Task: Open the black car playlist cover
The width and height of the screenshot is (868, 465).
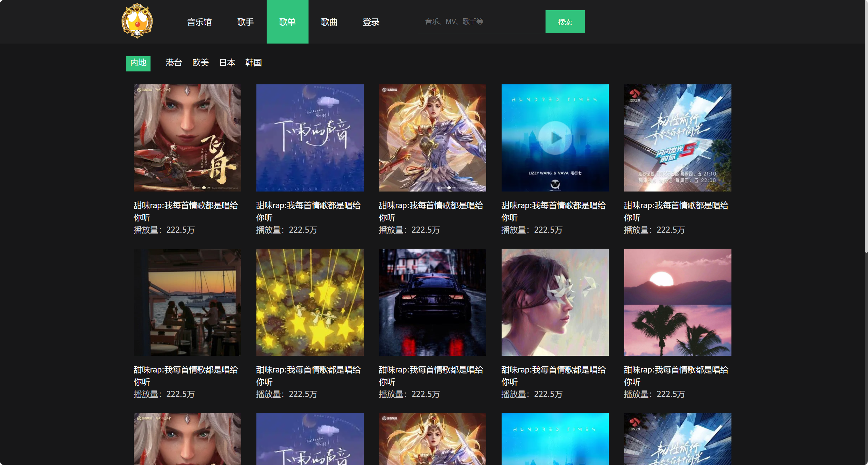Action: pyautogui.click(x=432, y=302)
